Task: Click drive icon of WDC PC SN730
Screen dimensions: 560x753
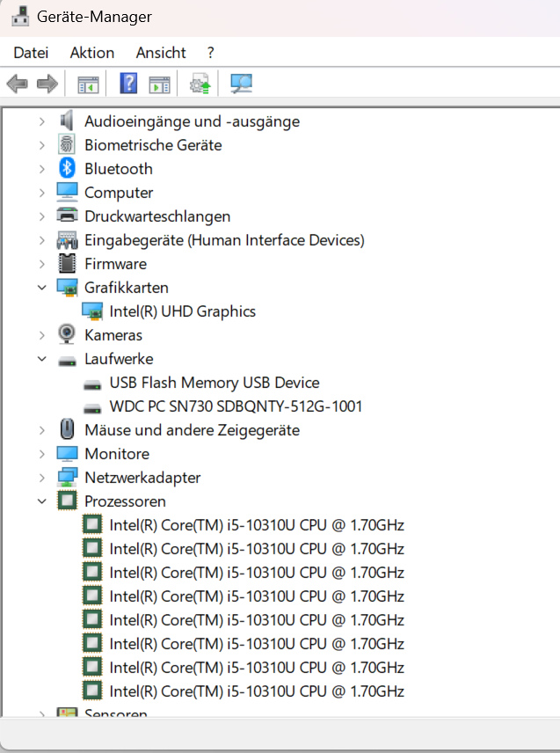Action: coord(92,408)
